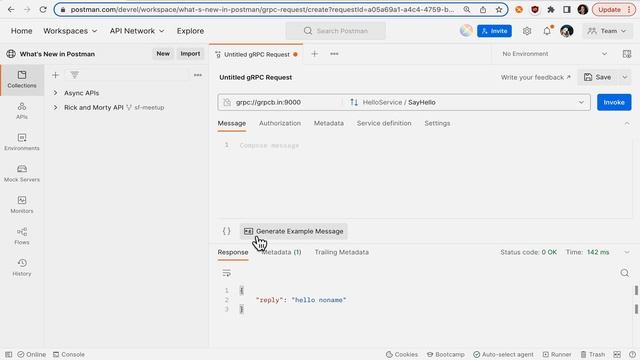Open the Monitors sidebar panel
640x360 pixels.
click(22, 204)
